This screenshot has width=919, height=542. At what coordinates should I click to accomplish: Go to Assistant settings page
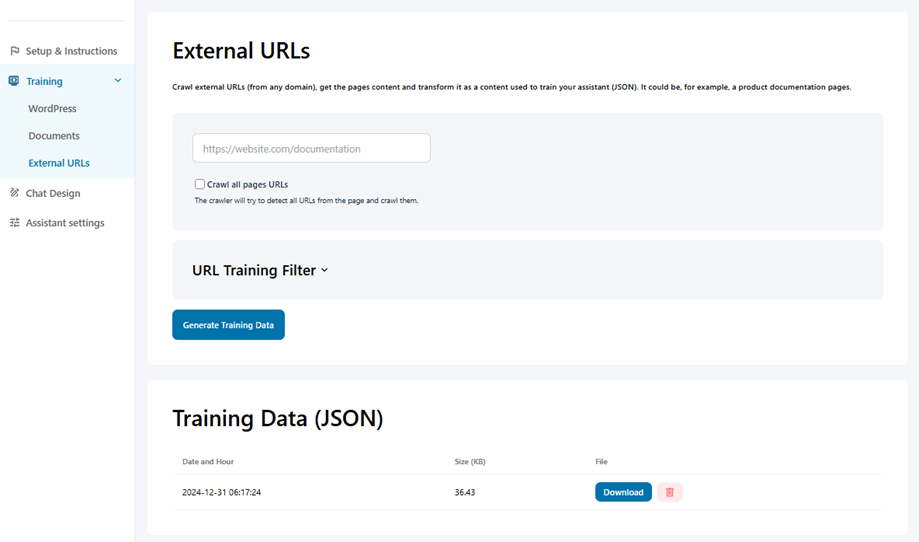coord(65,223)
